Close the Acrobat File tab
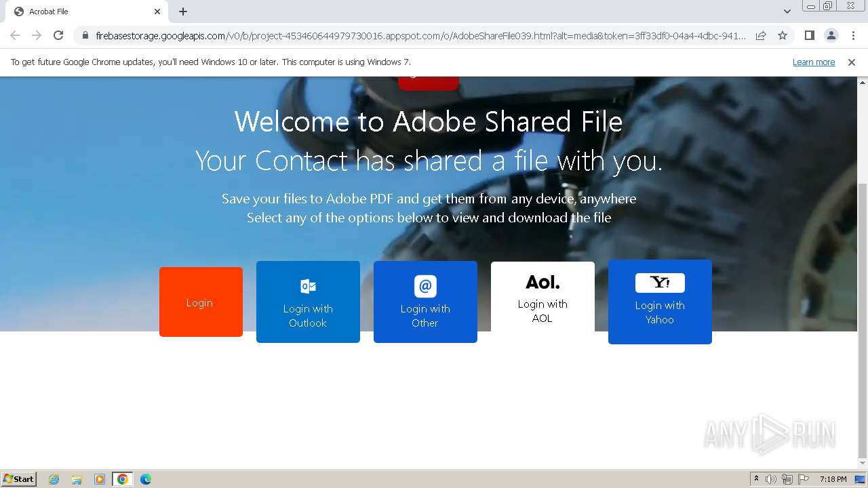Image resolution: width=868 pixels, height=488 pixels. [x=157, y=12]
